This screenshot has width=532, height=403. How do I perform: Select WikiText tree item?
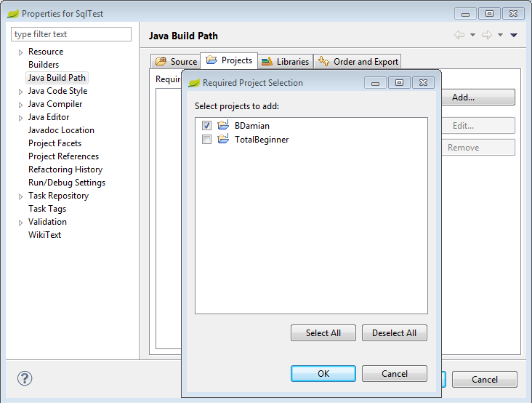(44, 235)
